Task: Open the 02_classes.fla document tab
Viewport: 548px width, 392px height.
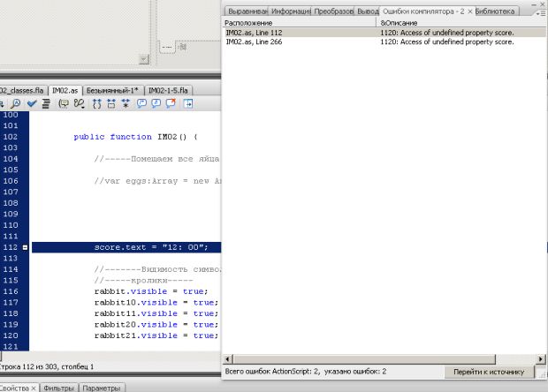Action: click(x=22, y=90)
